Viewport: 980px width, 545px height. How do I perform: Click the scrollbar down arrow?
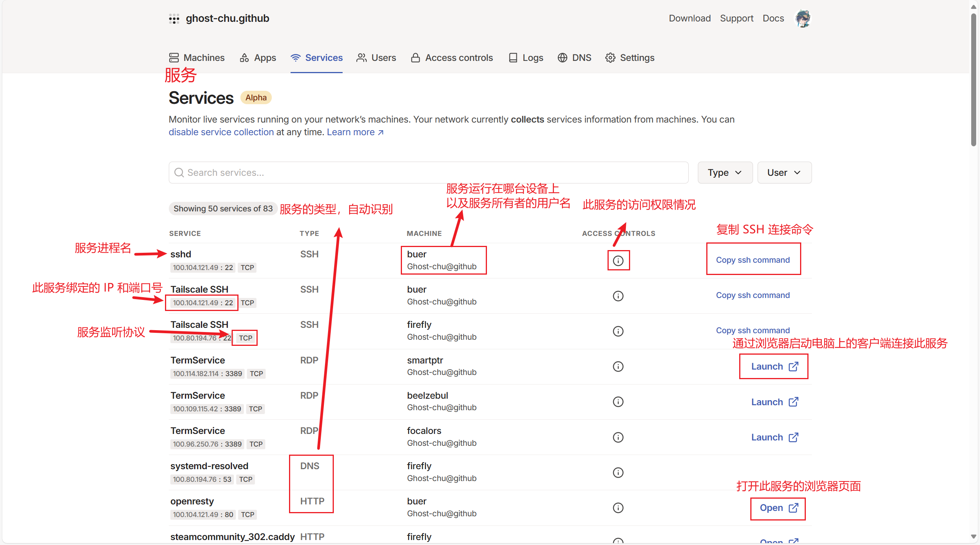974,537
